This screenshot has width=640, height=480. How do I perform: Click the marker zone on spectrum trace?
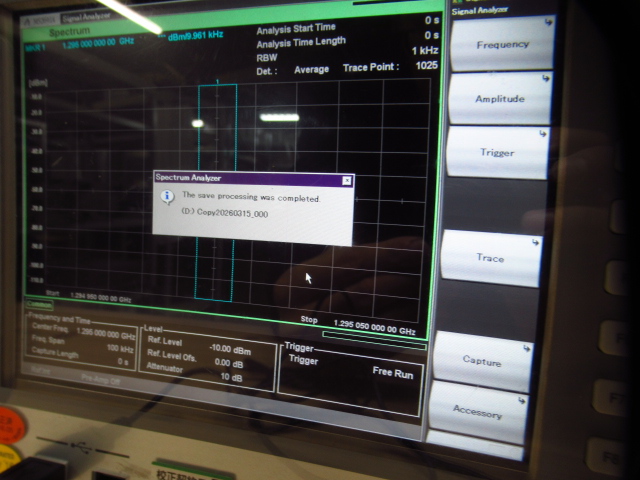(216, 190)
